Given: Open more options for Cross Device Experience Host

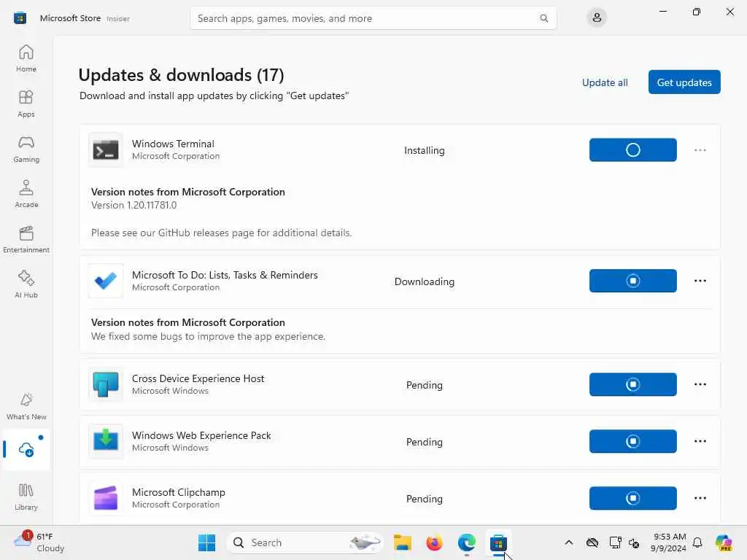Looking at the screenshot, I should [x=700, y=384].
